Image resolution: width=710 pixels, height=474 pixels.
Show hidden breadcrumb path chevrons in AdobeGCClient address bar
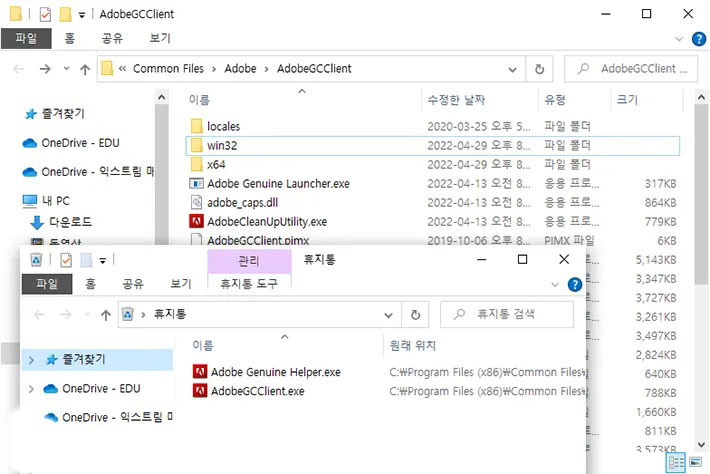(x=122, y=69)
